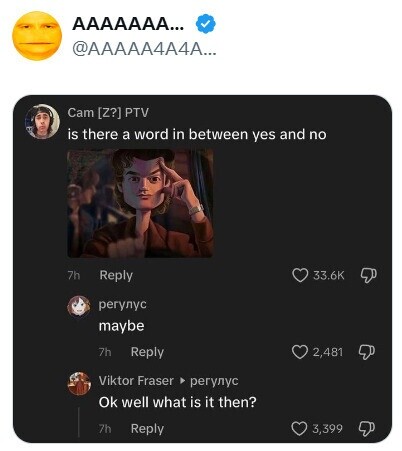Open Viktor Fraser's profile picture
Screen dimensions: 402x451
tap(79, 383)
